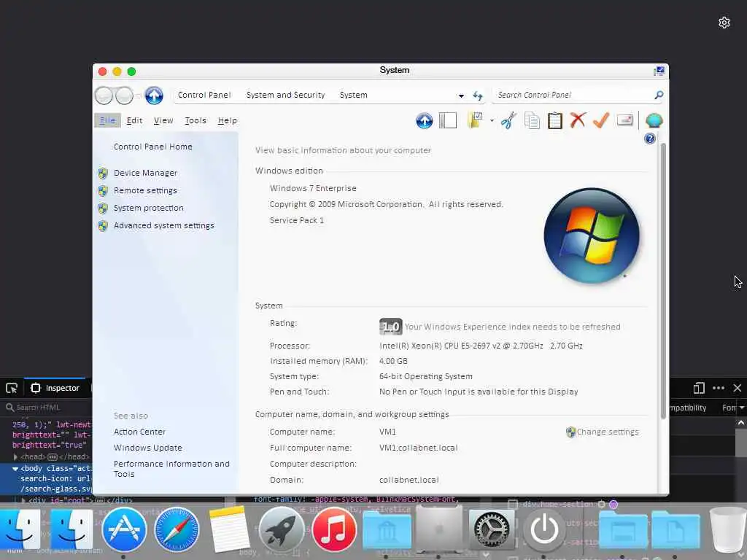The width and height of the screenshot is (747, 560).
Task: Close the devtools panel with X
Action: tap(737, 388)
